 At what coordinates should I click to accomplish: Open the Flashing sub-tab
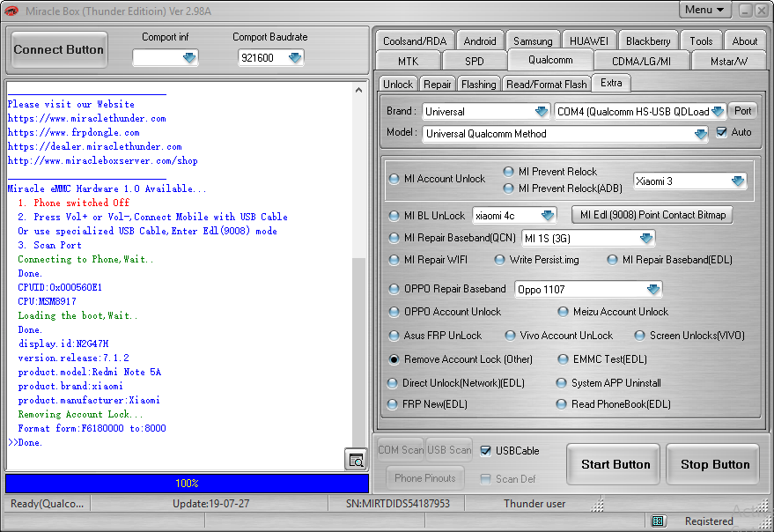[x=478, y=84]
